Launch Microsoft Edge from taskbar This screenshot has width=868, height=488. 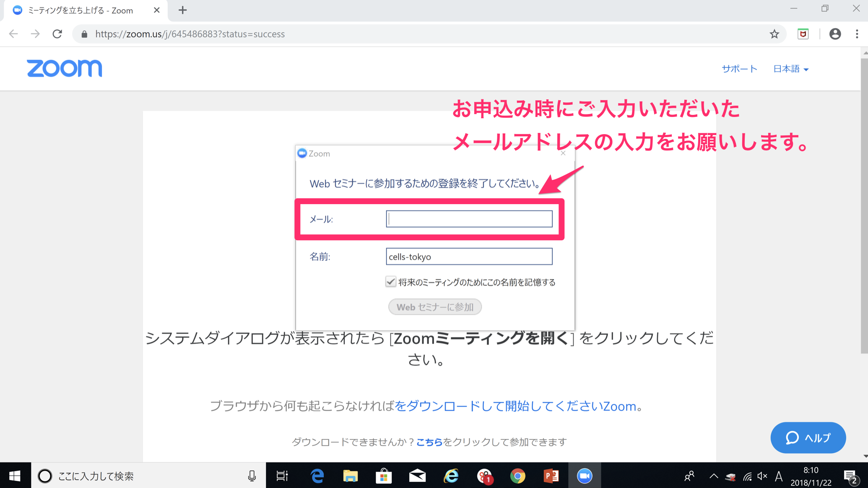(x=317, y=476)
